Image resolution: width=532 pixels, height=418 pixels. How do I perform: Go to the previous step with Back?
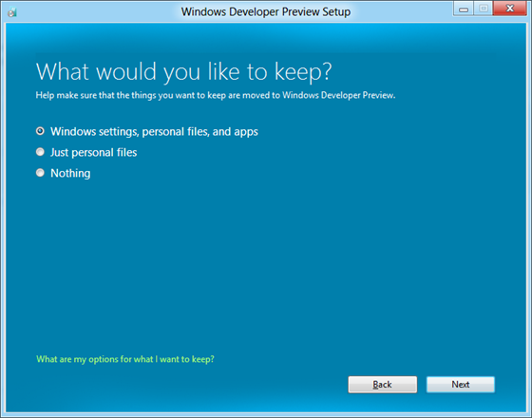pyautogui.click(x=382, y=385)
